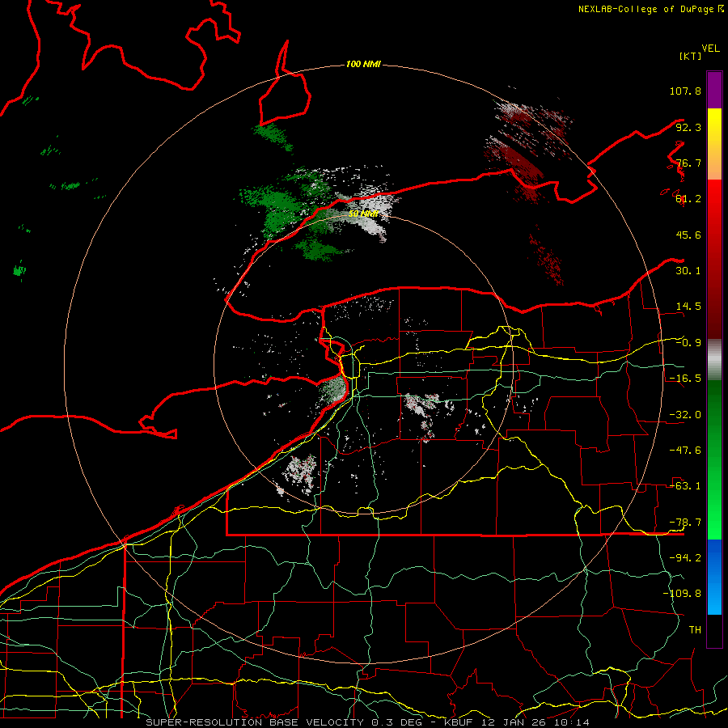
Task: Click the -109.8 scale value
Action: click(682, 594)
